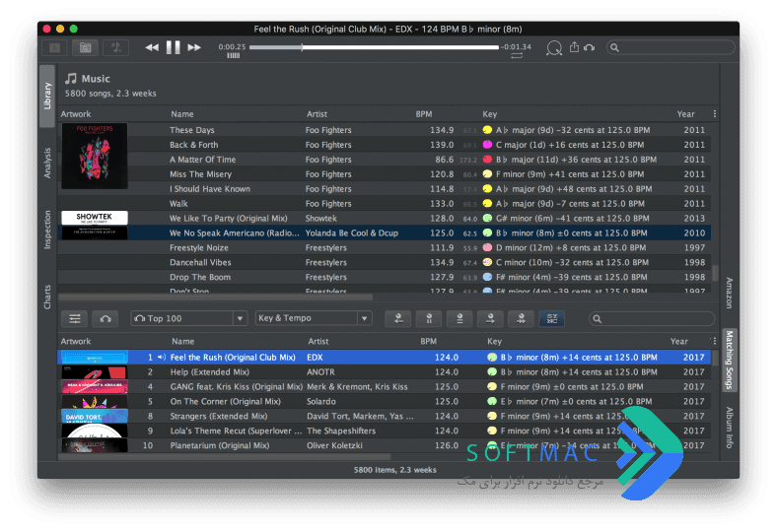Image resolution: width=777 pixels, height=532 pixels.
Task: Select the Matching Songs side tab
Action: pyautogui.click(x=730, y=360)
